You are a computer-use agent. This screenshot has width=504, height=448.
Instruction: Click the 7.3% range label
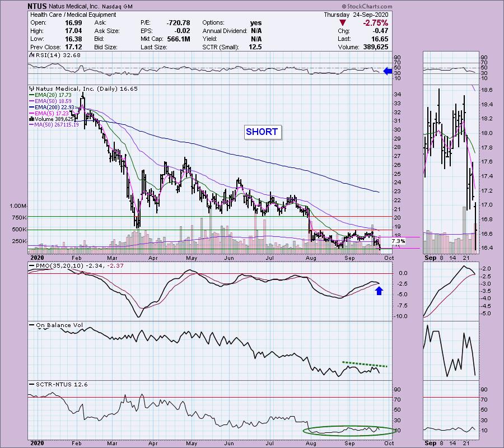click(x=398, y=241)
